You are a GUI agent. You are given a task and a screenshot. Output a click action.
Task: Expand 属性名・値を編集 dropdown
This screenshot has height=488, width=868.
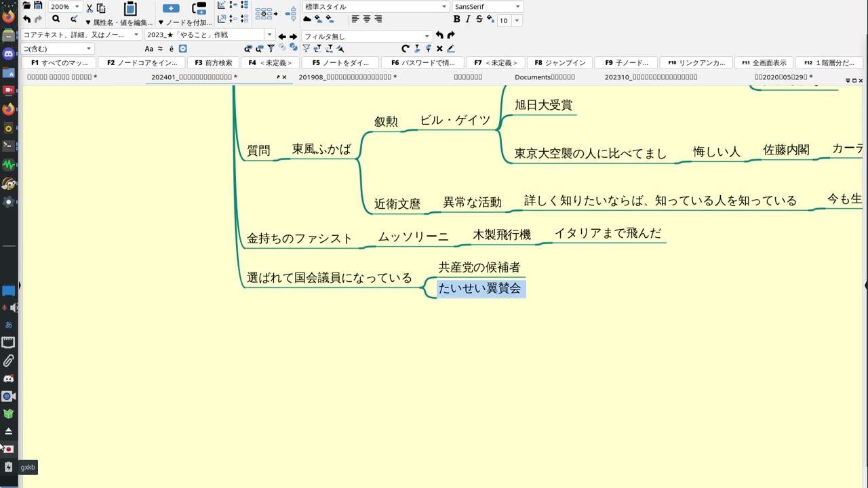point(119,22)
